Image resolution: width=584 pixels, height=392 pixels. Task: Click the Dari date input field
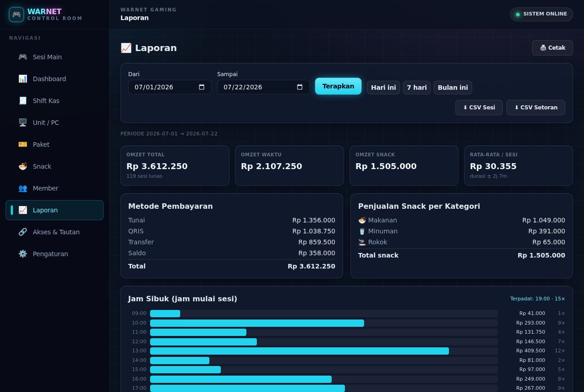(170, 87)
